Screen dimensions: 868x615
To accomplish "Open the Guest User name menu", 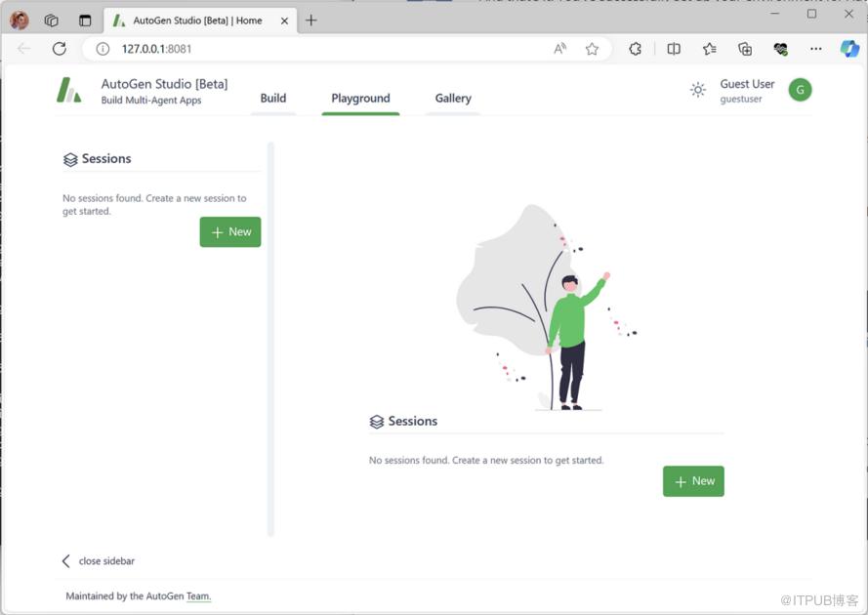I will (747, 84).
